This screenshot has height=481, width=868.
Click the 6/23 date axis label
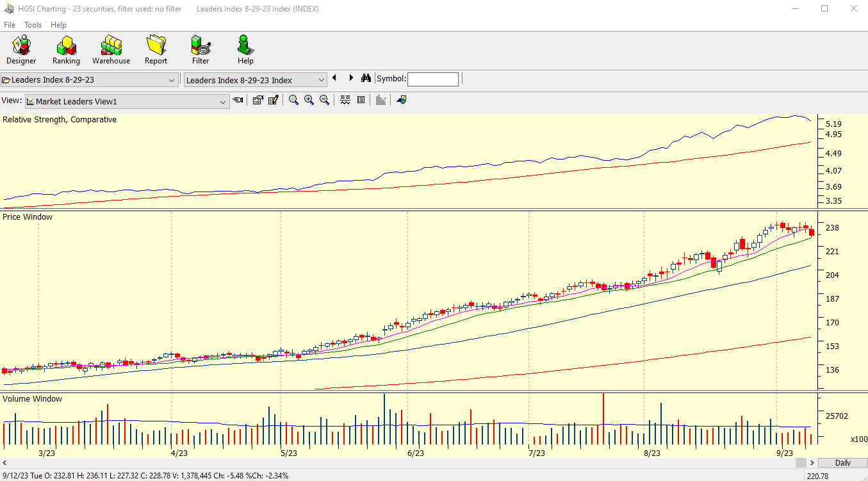point(416,453)
